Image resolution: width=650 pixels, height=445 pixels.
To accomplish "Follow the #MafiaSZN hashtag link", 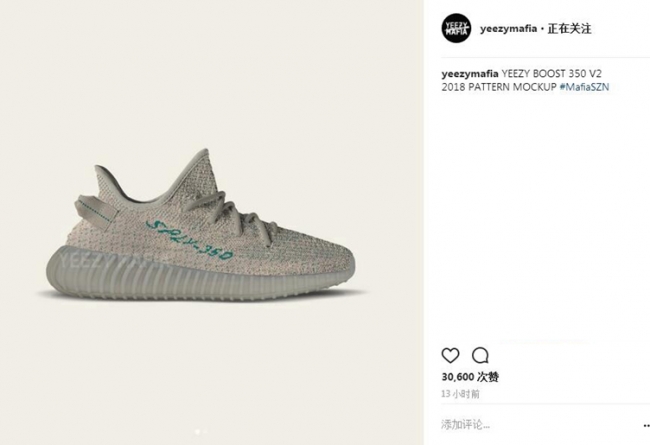I will click(584, 87).
